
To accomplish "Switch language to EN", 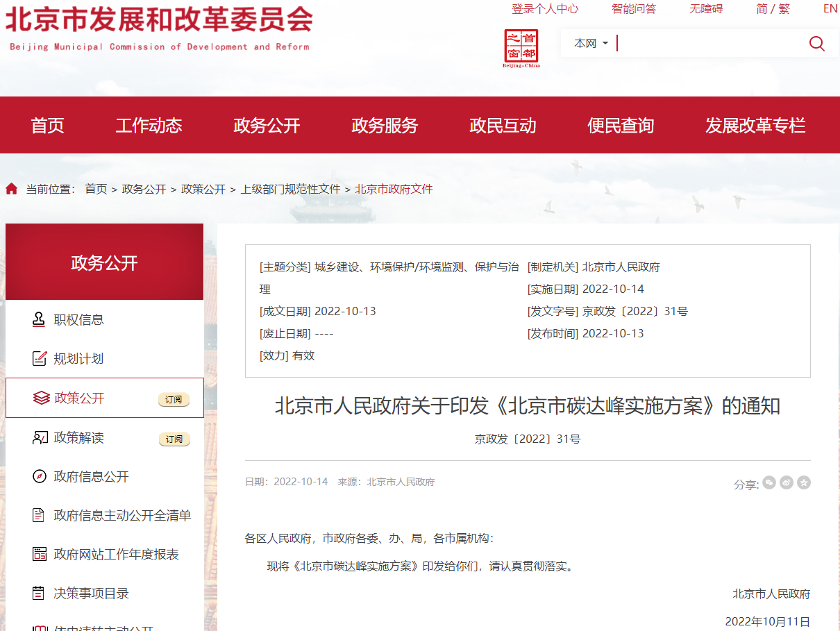I will click(x=830, y=8).
